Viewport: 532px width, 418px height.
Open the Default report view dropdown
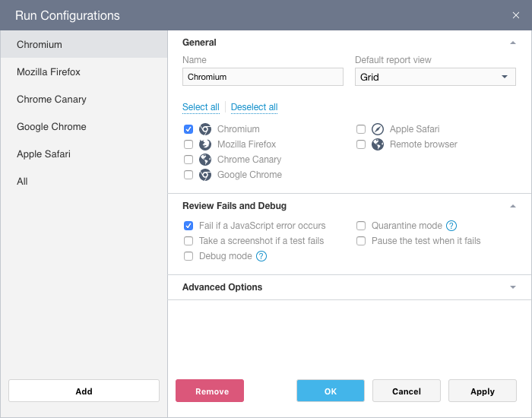[435, 77]
